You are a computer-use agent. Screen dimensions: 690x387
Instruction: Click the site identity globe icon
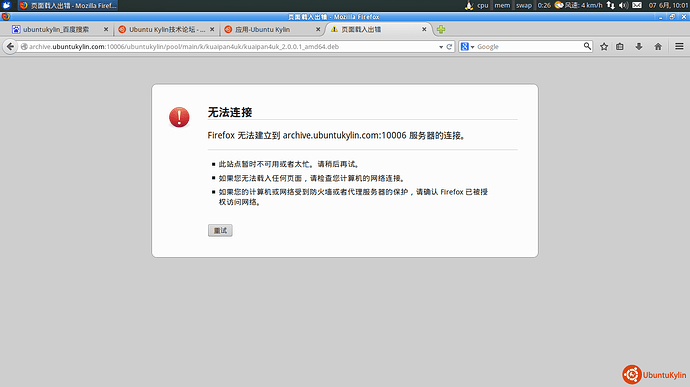pos(24,47)
